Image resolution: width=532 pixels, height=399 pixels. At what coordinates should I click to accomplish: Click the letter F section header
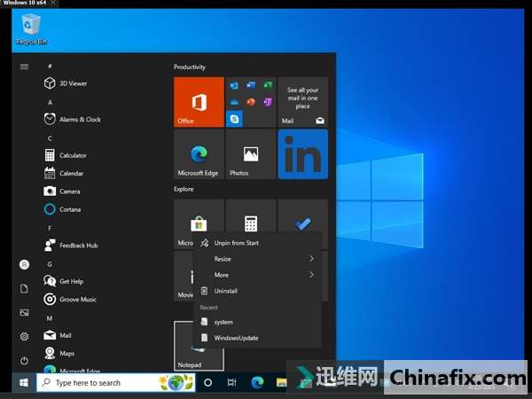pos(50,229)
